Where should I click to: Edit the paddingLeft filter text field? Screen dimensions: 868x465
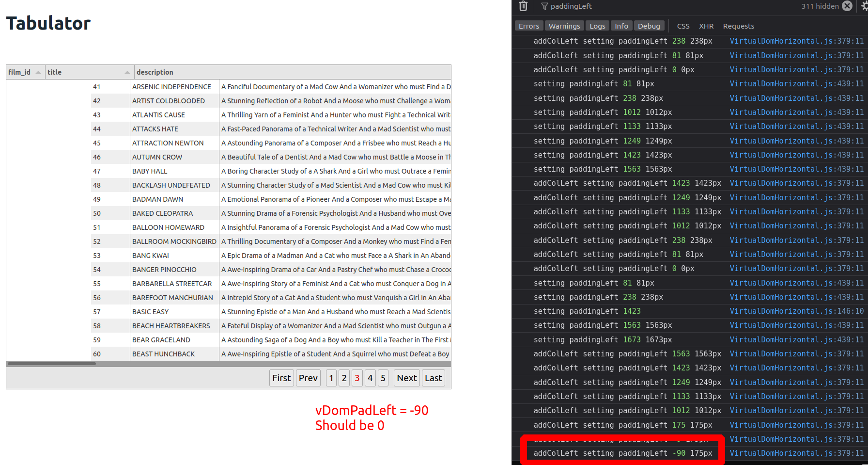click(572, 6)
